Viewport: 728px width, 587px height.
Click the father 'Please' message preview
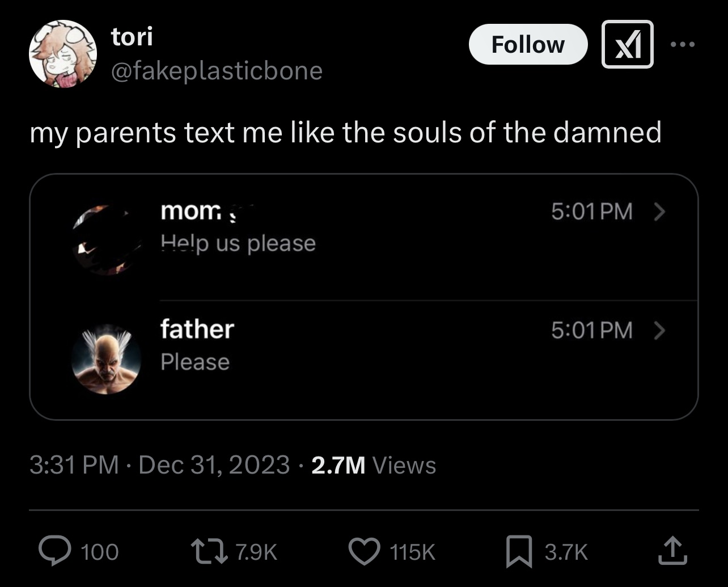coord(195,362)
